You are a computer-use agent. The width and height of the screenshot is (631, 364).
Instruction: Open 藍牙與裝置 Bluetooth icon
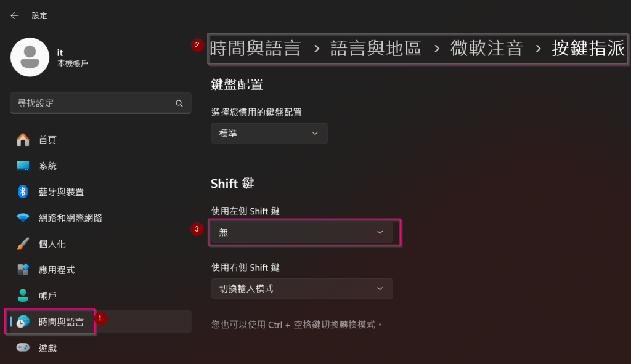23,192
